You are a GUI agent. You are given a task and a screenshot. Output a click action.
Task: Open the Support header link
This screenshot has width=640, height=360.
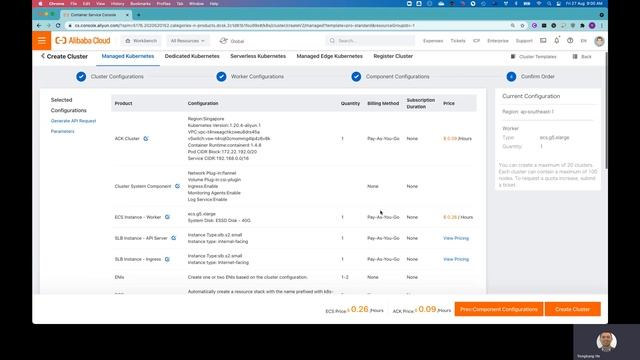tap(524, 41)
